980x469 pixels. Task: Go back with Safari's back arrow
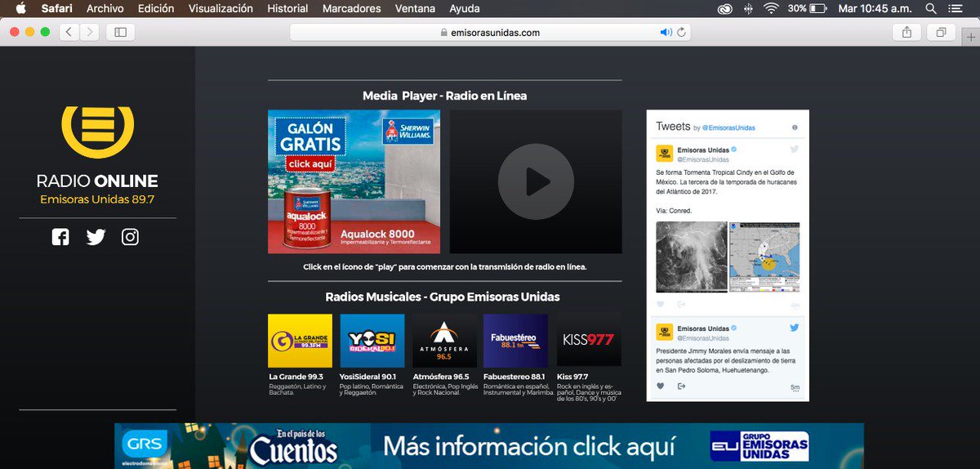pos(69,32)
